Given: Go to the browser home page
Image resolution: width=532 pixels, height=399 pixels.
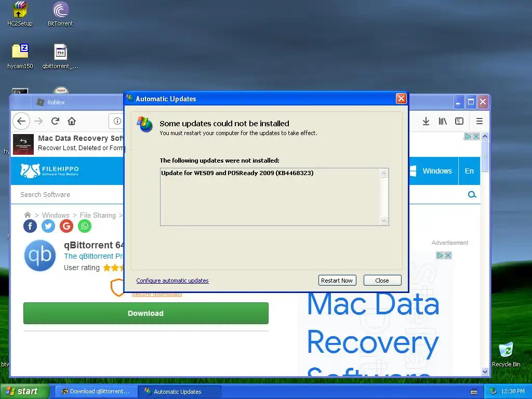Looking at the screenshot, I should pyautogui.click(x=72, y=121).
